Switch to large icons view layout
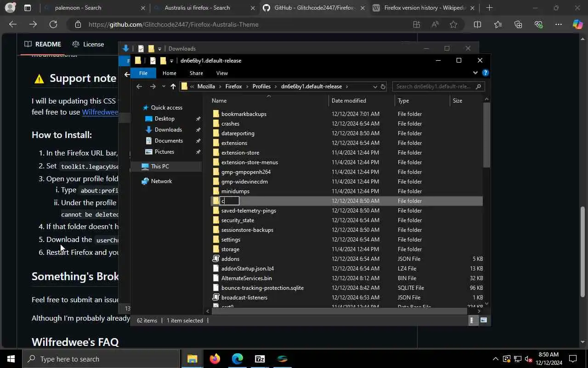This screenshot has height=368, width=588. click(483, 320)
